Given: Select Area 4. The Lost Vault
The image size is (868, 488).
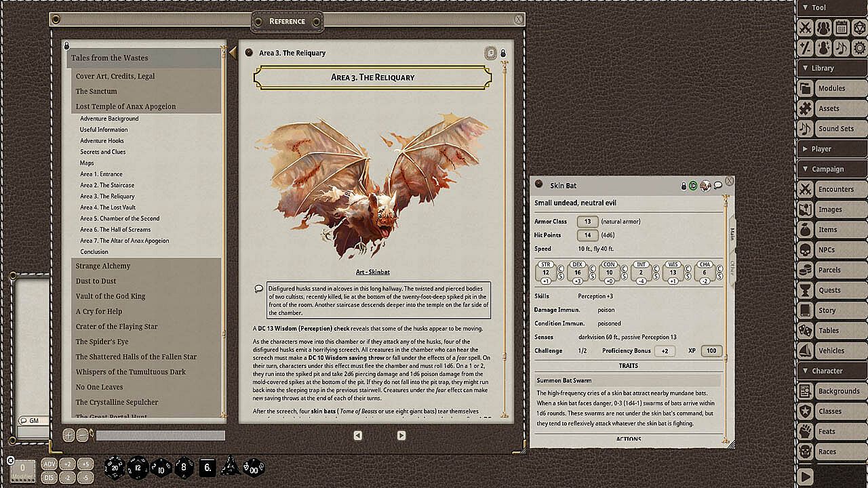Looking at the screenshot, I should pyautogui.click(x=107, y=207).
